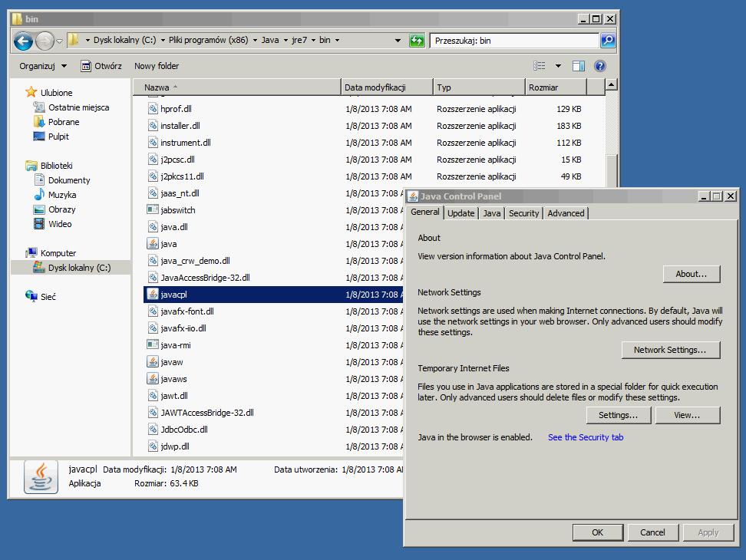
Task: Expand dropdown arrow after jre7 in path
Action: click(314, 41)
